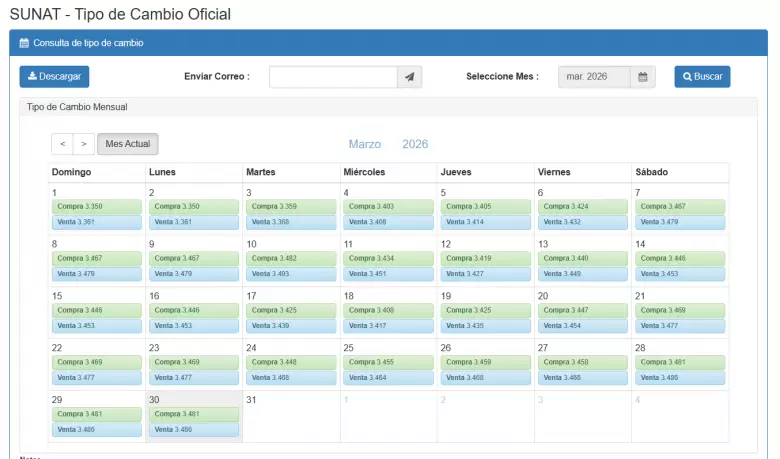Select the highlighted day 30 cell
780x459 pixels.
point(194,415)
